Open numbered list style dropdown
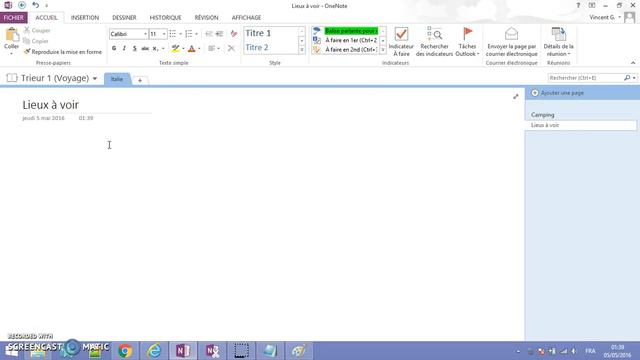The height and width of the screenshot is (360, 640). click(196, 34)
